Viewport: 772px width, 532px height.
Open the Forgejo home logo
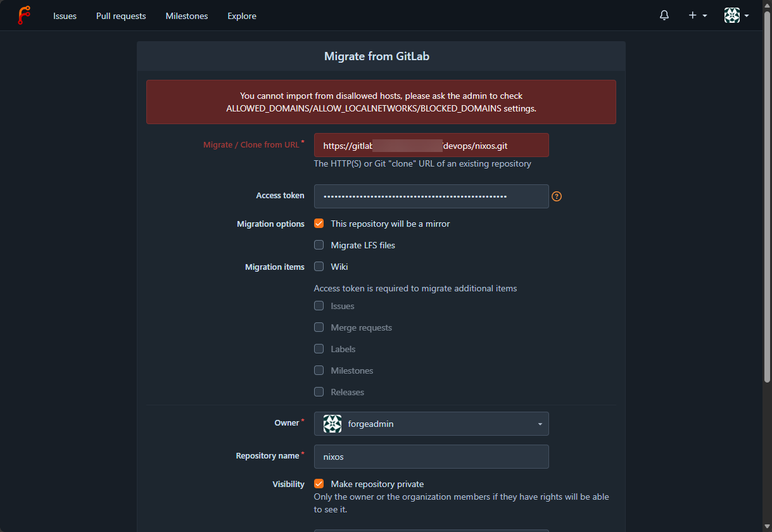[x=24, y=15]
